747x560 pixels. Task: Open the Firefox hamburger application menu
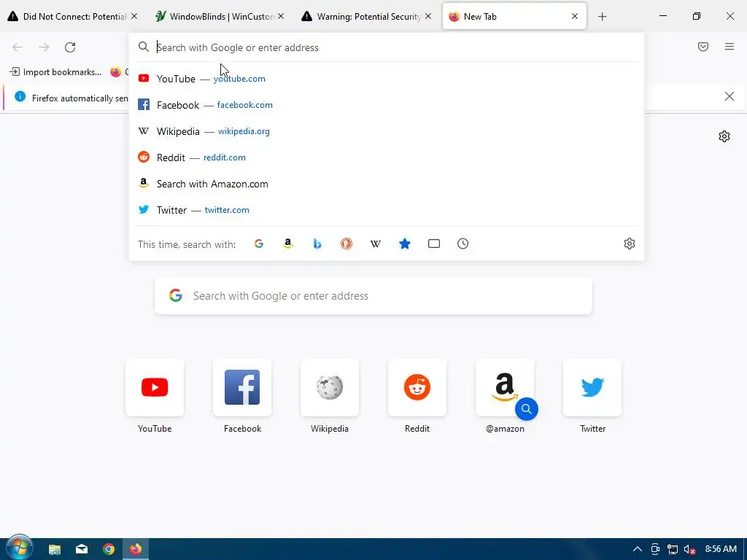(729, 47)
